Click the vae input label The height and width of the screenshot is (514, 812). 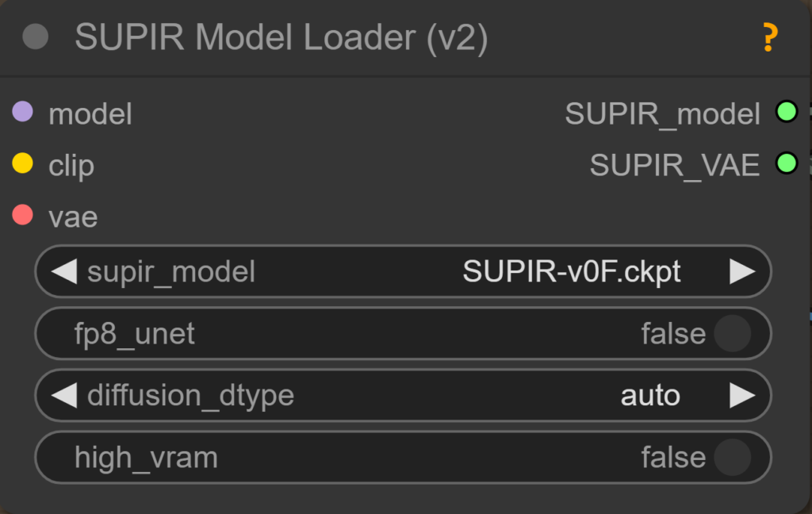pos(73,217)
